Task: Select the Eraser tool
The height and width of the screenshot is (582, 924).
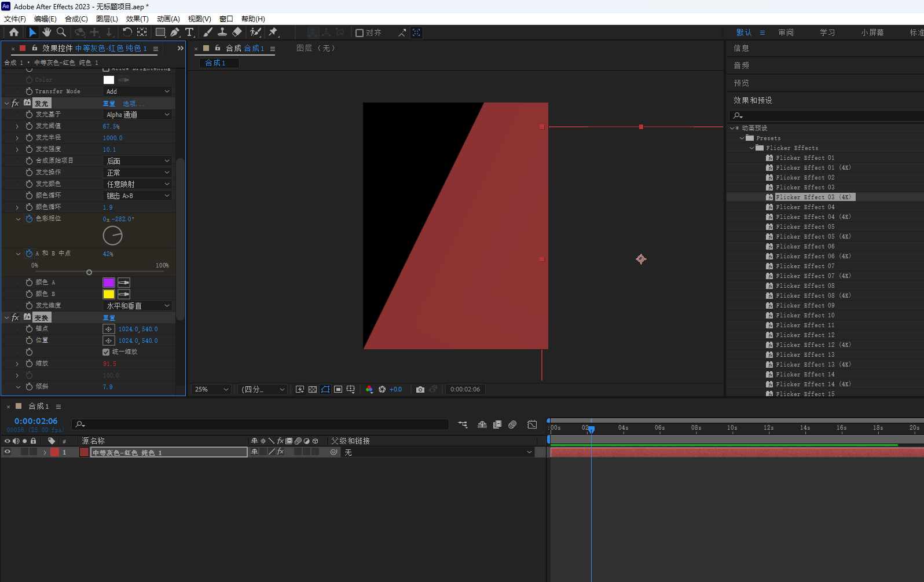Action: coord(237,32)
